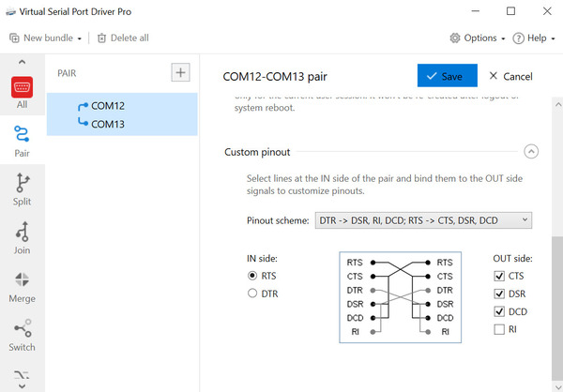Click the partially visible bottom sidebar icon
Screen dimensions: 563x392
click(22, 375)
